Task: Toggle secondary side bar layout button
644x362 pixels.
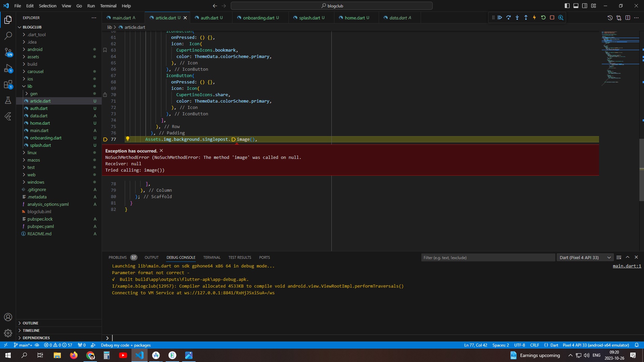Action: coord(585,6)
